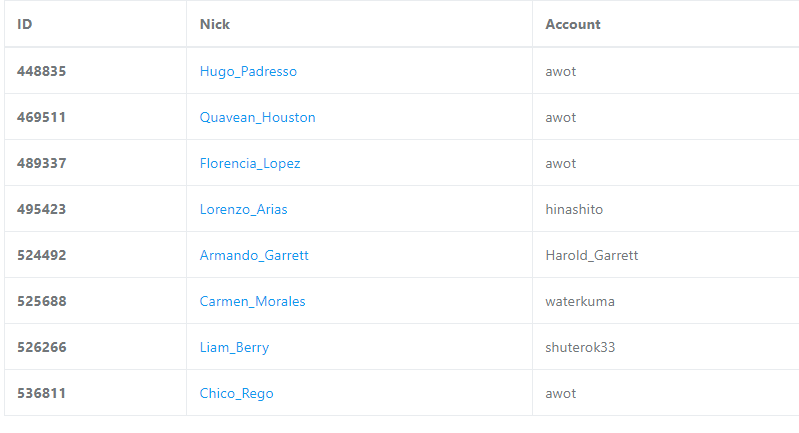
Task: Open Florencia_Lopez character link
Action: (250, 163)
